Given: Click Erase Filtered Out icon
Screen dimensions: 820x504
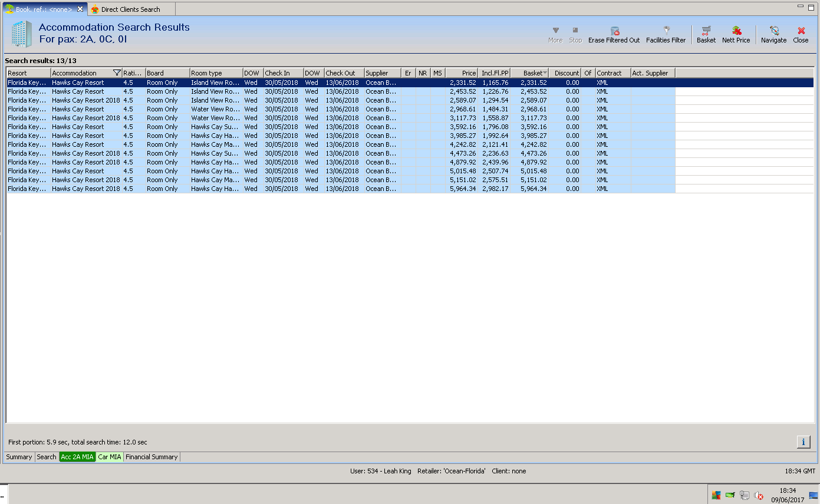Looking at the screenshot, I should pyautogui.click(x=614, y=31).
